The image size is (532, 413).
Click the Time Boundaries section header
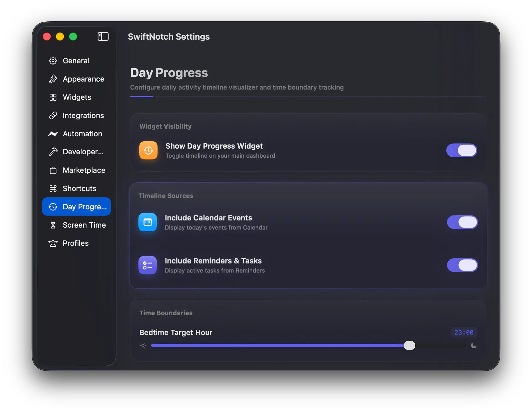[166, 313]
